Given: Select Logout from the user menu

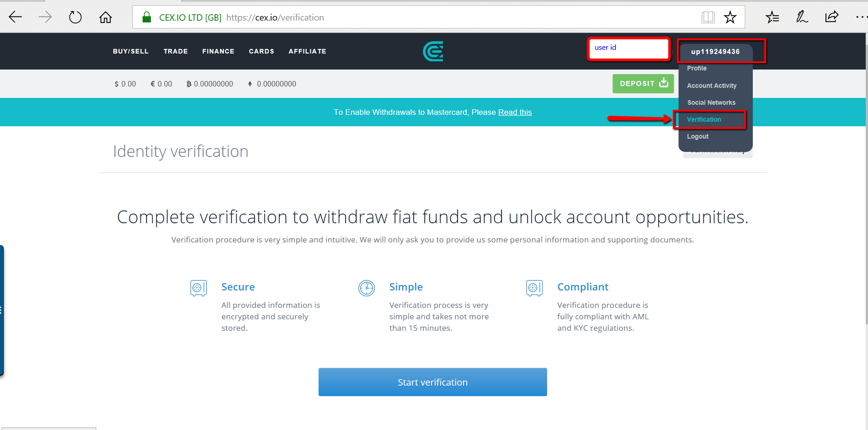Looking at the screenshot, I should pos(698,136).
